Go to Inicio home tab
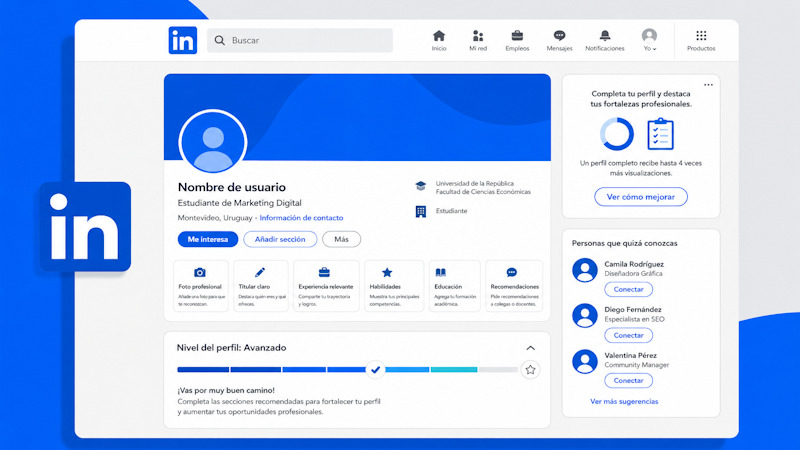Viewport: 800px width, 450px height. pos(439,40)
